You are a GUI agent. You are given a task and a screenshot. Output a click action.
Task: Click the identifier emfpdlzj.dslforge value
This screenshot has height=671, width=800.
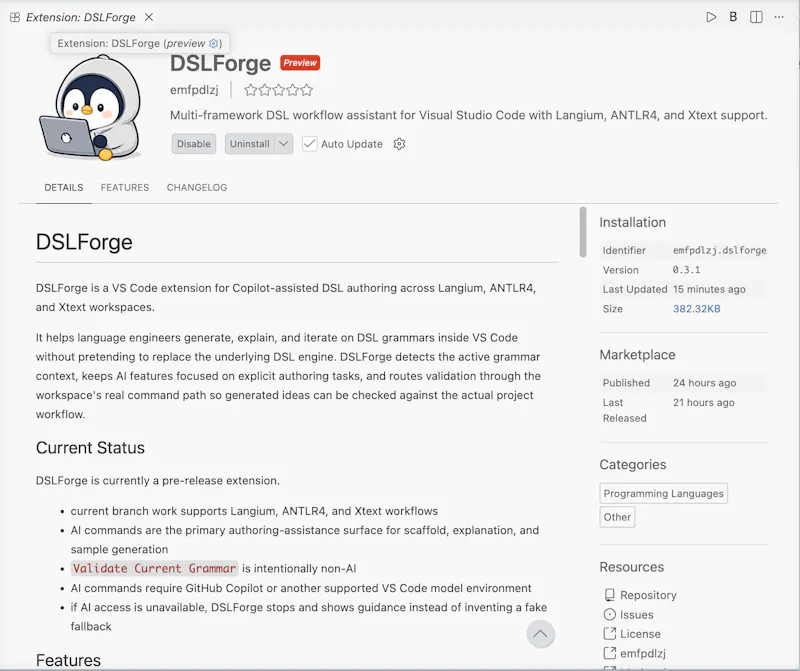719,250
